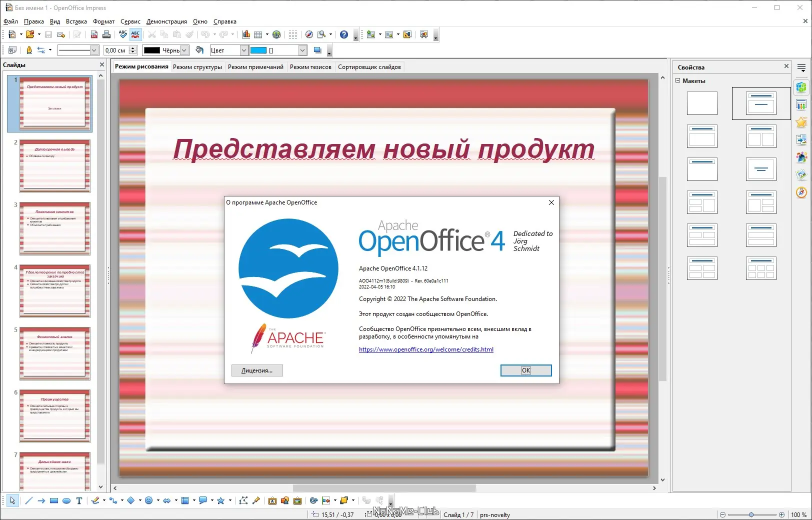Open the Fontwork Gallery icon

(272, 500)
